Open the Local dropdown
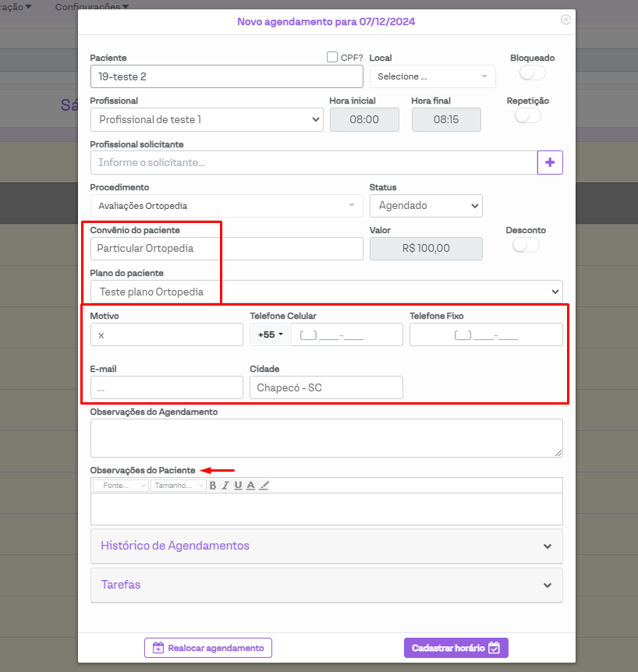This screenshot has height=672, width=638. (432, 76)
